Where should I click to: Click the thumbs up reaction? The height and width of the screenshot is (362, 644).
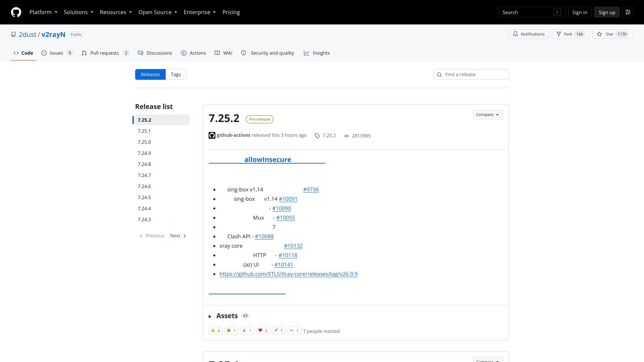[x=216, y=331]
